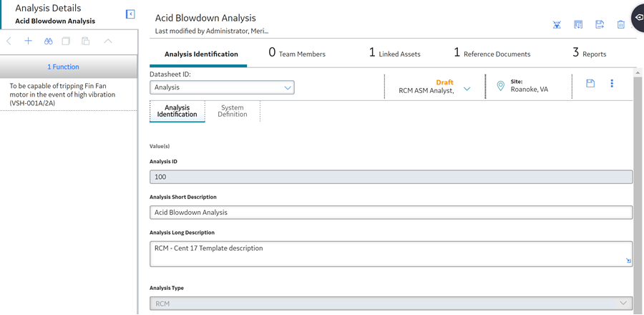This screenshot has width=644, height=315.
Task: Open the three-dot more options menu
Action: pos(612,83)
